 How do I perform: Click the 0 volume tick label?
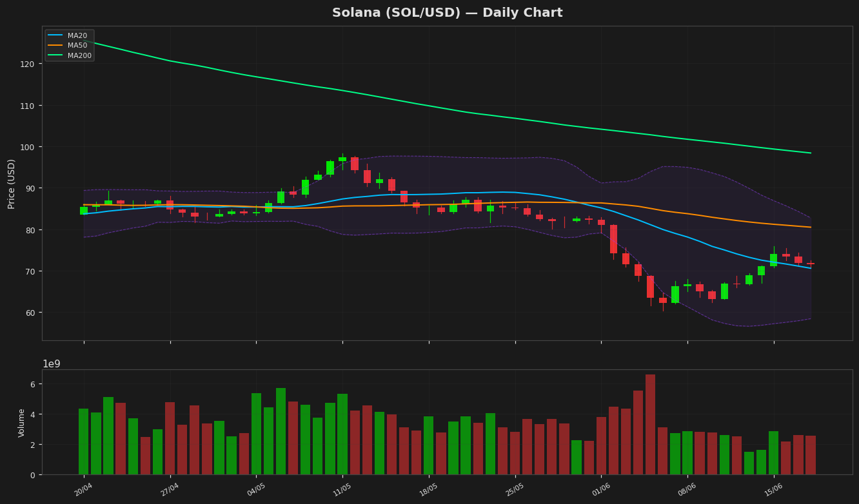pyautogui.click(x=32, y=475)
